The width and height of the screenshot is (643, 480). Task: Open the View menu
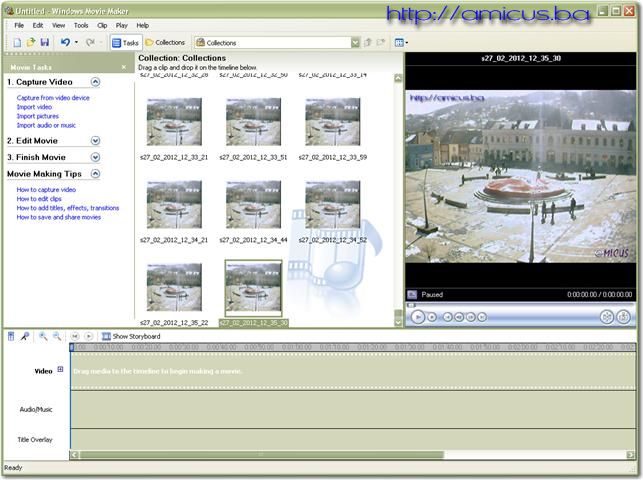point(59,25)
